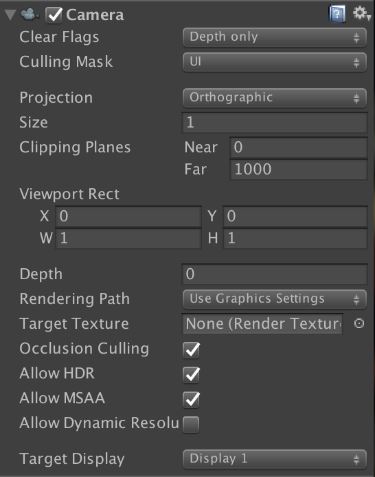Open the Target Texture object picker circle
The height and width of the screenshot is (477, 375).
coord(359,323)
